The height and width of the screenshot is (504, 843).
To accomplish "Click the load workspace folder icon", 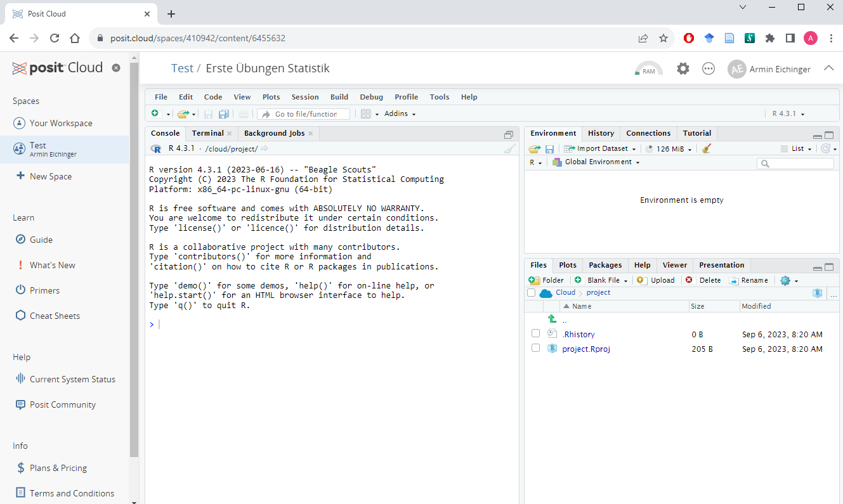I will coord(534,148).
